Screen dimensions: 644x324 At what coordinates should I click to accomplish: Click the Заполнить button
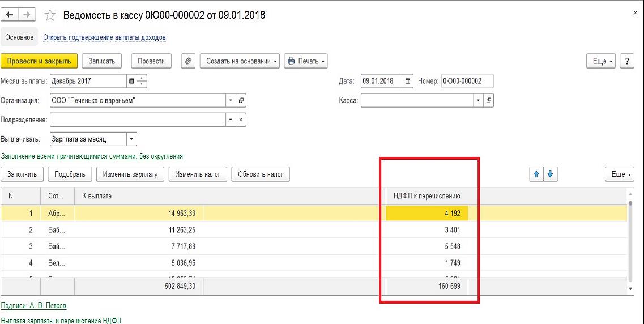point(22,174)
